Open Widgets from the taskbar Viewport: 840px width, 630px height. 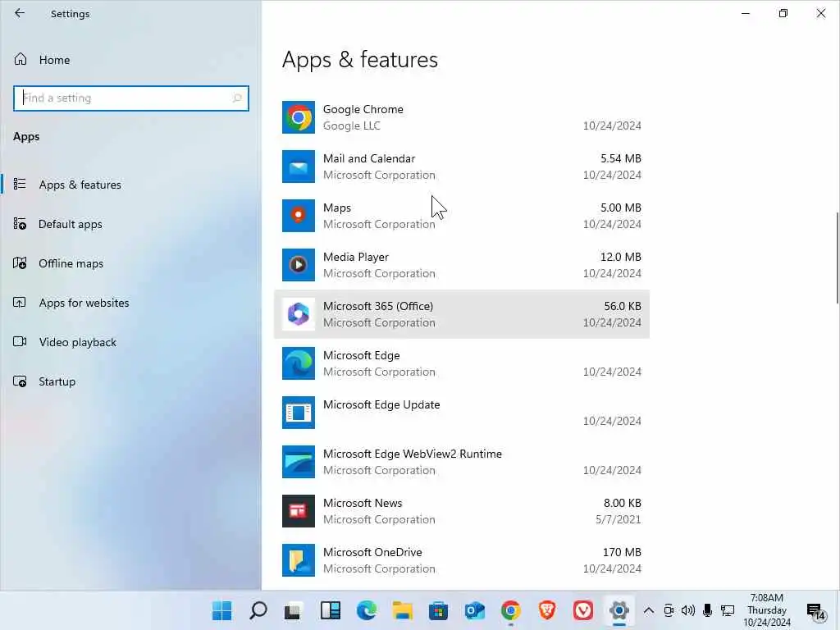330,610
